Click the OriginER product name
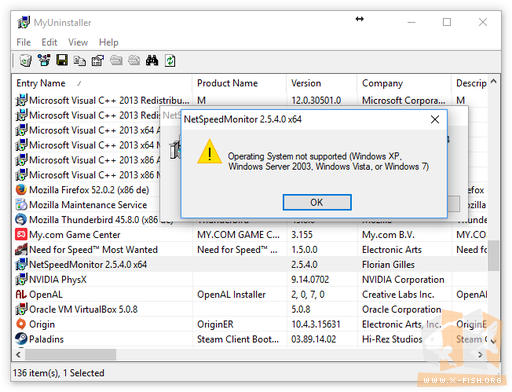The height and width of the screenshot is (392, 512). point(215,324)
